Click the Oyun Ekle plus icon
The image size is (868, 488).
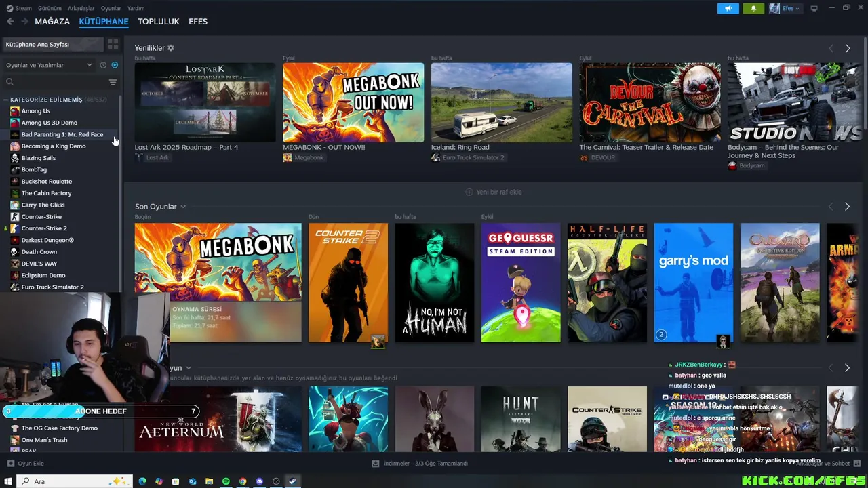tap(10, 464)
